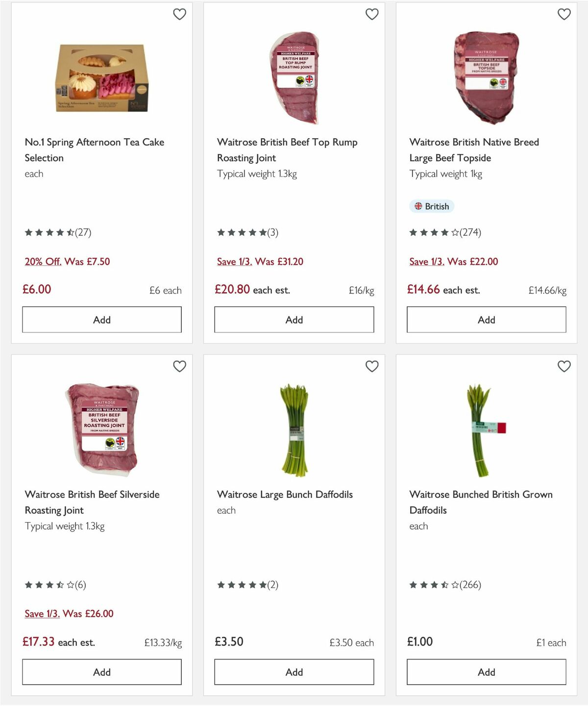Add the Spring Afternoon Tea Cake Selection
Viewport: 588px width, 706px height.
[101, 319]
